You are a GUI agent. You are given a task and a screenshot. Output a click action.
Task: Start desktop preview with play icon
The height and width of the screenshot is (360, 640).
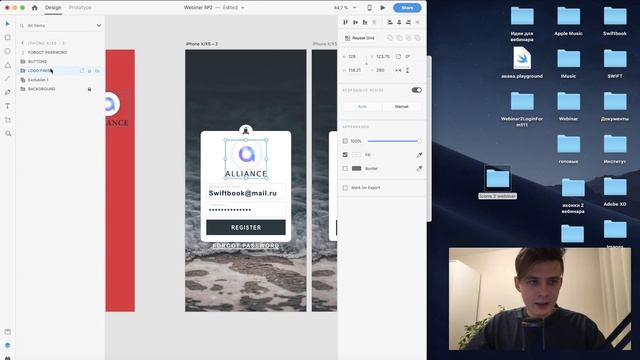[383, 7]
